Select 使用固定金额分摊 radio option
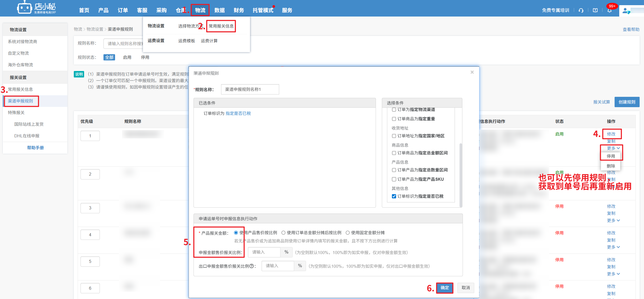This screenshot has width=644, height=299. [348, 233]
